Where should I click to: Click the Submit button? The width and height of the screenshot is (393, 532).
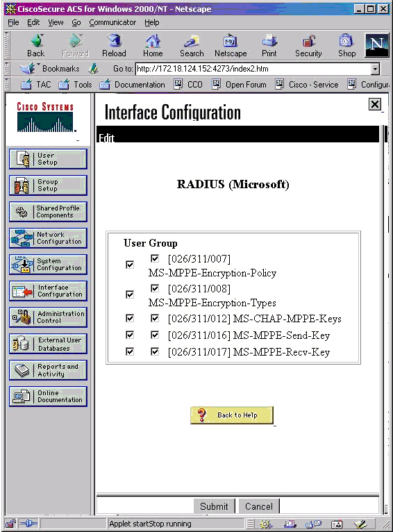tap(214, 506)
